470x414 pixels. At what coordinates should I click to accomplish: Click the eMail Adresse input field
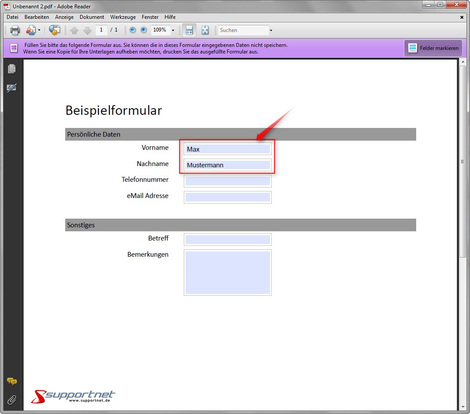coord(228,197)
